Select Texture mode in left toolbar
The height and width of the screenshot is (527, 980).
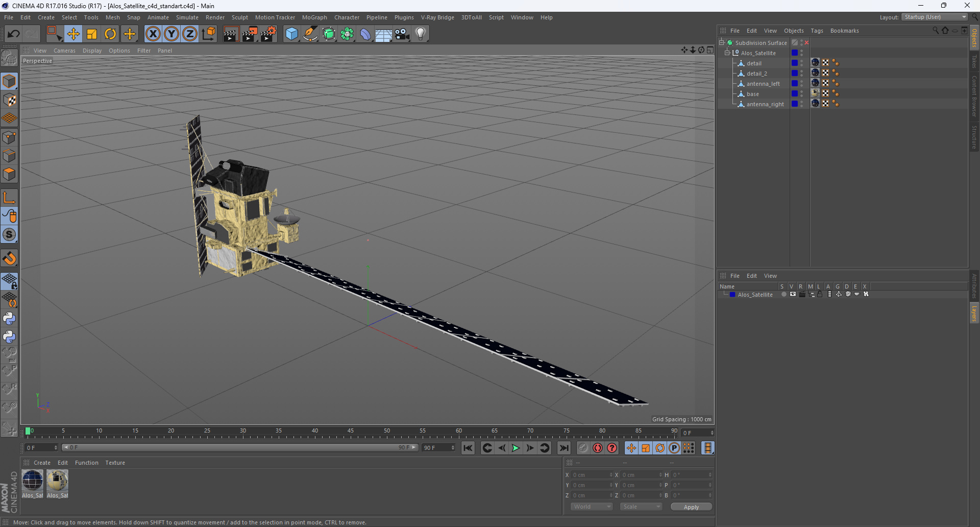pyautogui.click(x=9, y=100)
